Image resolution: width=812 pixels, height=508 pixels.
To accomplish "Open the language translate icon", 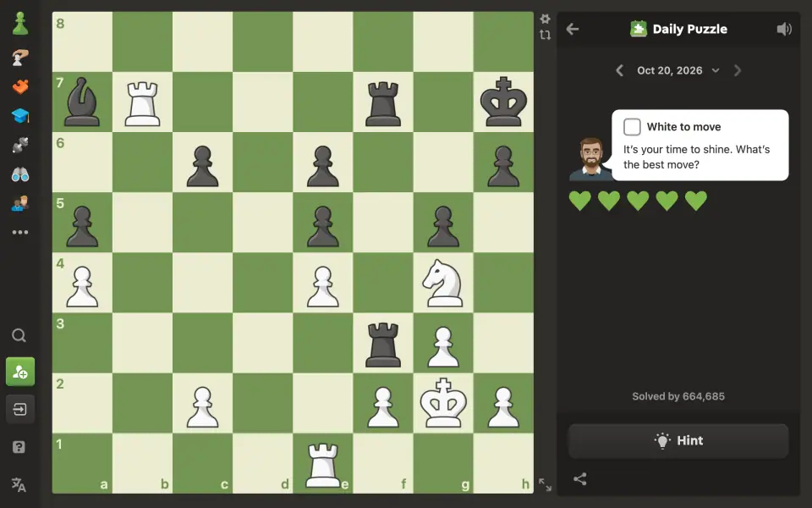I will coord(19,485).
